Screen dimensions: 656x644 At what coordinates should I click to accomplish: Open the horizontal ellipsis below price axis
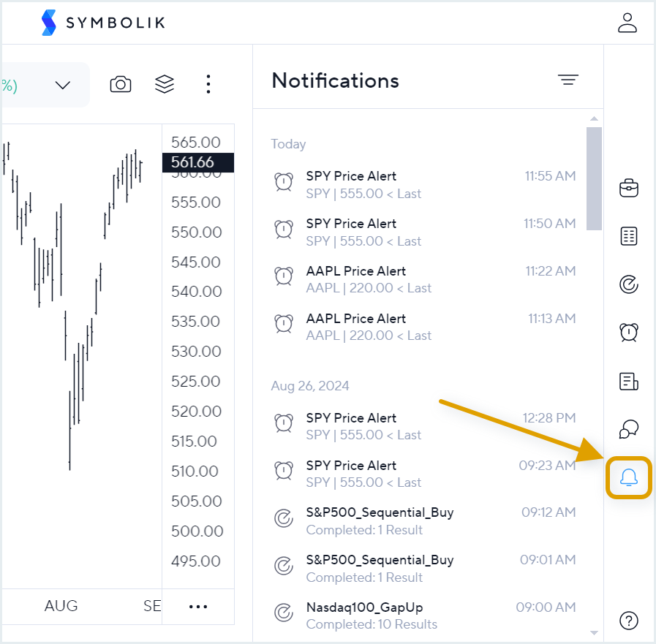198,606
